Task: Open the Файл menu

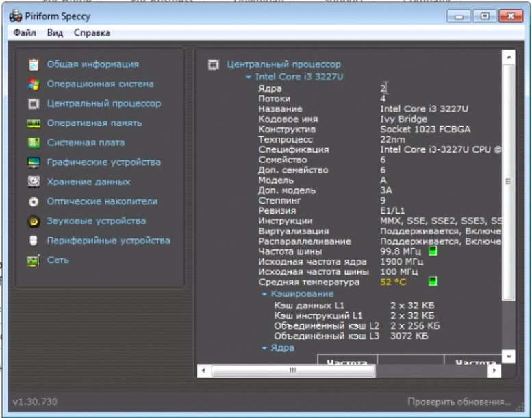Action: [x=25, y=33]
